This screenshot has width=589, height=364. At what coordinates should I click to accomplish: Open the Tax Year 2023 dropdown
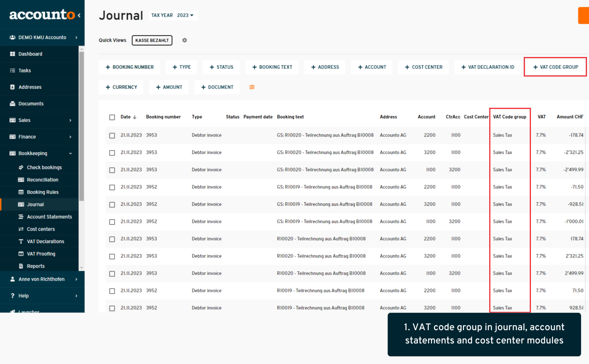[173, 15]
